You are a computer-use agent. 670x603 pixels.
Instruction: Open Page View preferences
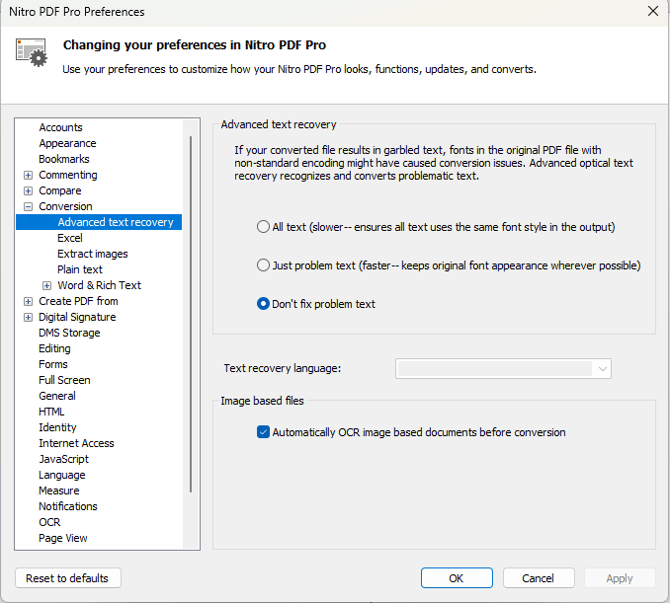[62, 538]
